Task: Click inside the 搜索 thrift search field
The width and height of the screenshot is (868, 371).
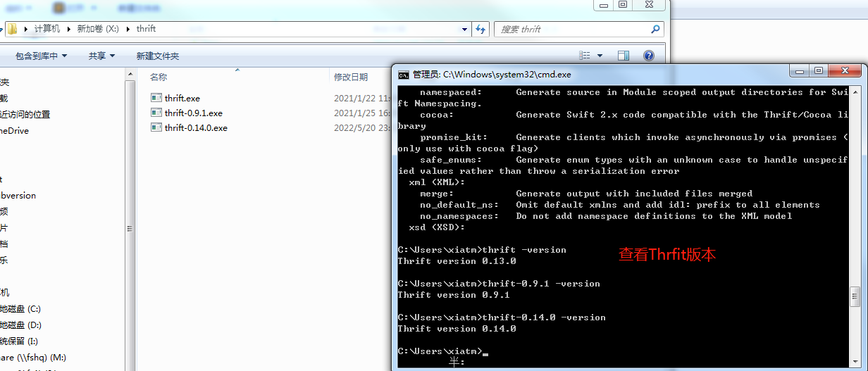Action: click(571, 29)
